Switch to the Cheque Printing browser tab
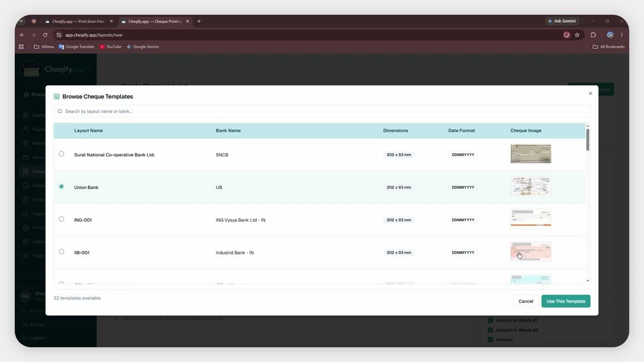The height and width of the screenshot is (362, 644). (x=154, y=21)
